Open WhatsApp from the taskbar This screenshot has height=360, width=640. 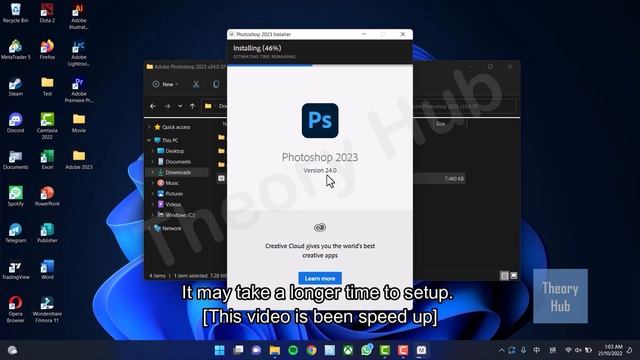point(367,350)
